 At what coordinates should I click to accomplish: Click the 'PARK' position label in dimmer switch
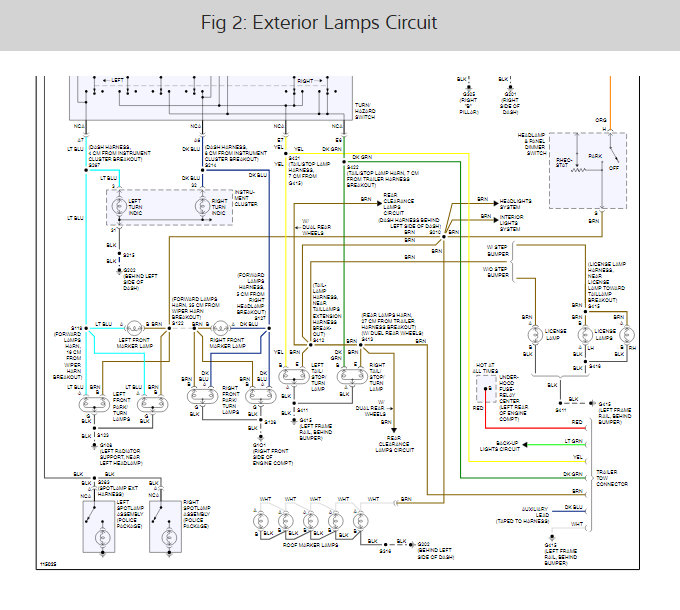tap(595, 156)
